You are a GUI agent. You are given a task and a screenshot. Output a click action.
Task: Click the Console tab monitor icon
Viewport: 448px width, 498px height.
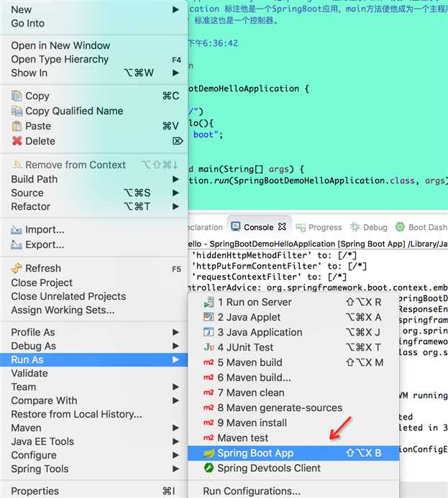click(x=235, y=227)
